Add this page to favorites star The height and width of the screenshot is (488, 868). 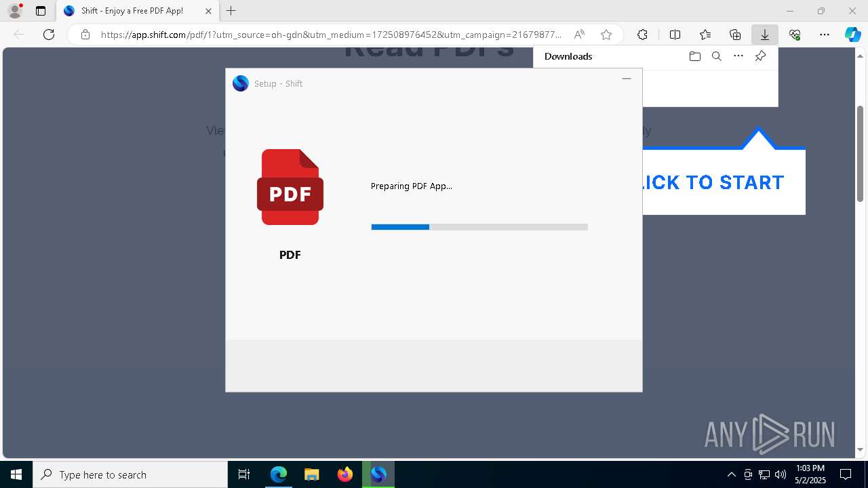click(606, 35)
